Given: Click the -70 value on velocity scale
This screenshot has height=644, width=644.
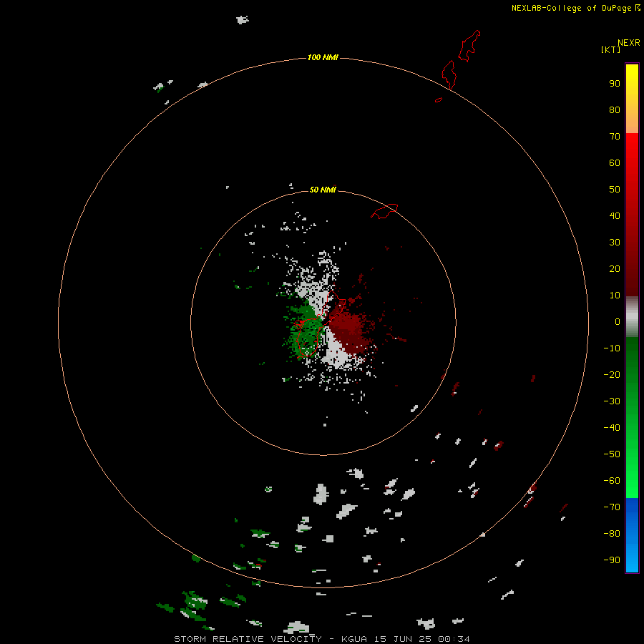Looking at the screenshot, I should click(x=612, y=507).
